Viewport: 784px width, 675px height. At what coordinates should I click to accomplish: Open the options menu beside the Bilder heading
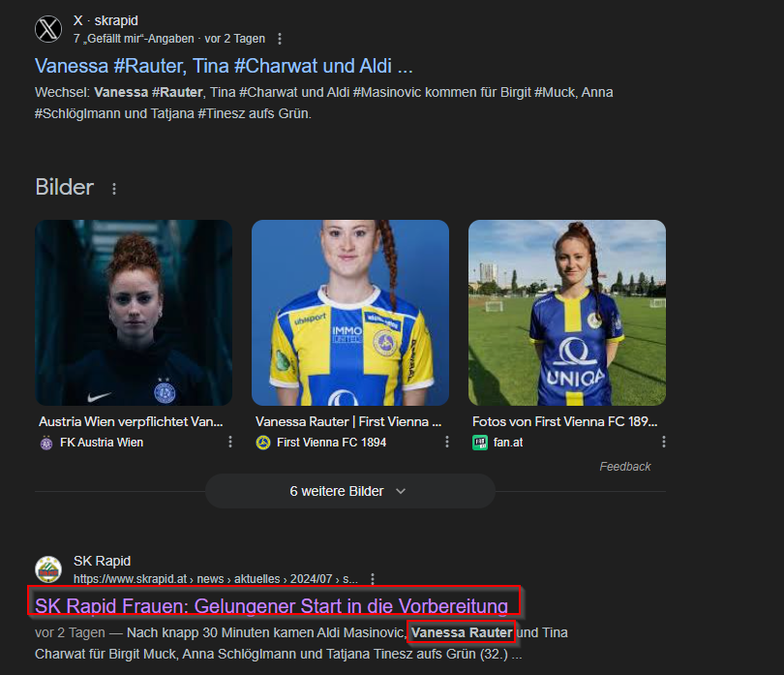point(114,189)
